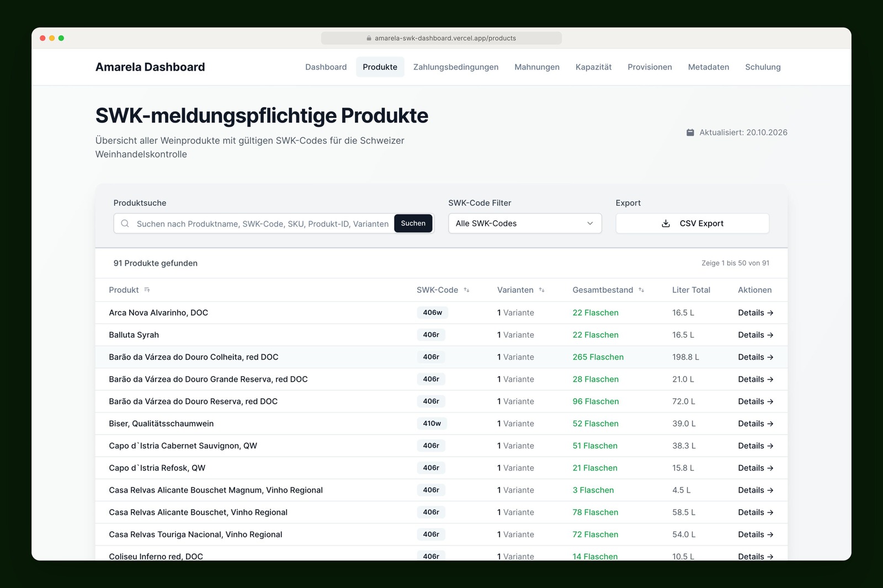The height and width of the screenshot is (588, 883).
Task: Sort by the SWK-Code column sort icon
Action: [x=466, y=290]
